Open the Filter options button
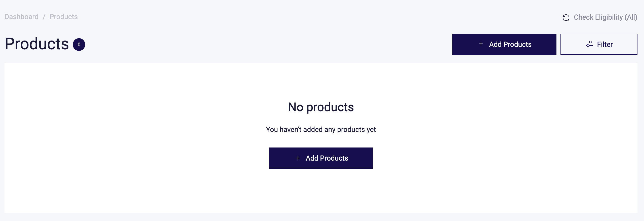The image size is (644, 221). pos(599,44)
